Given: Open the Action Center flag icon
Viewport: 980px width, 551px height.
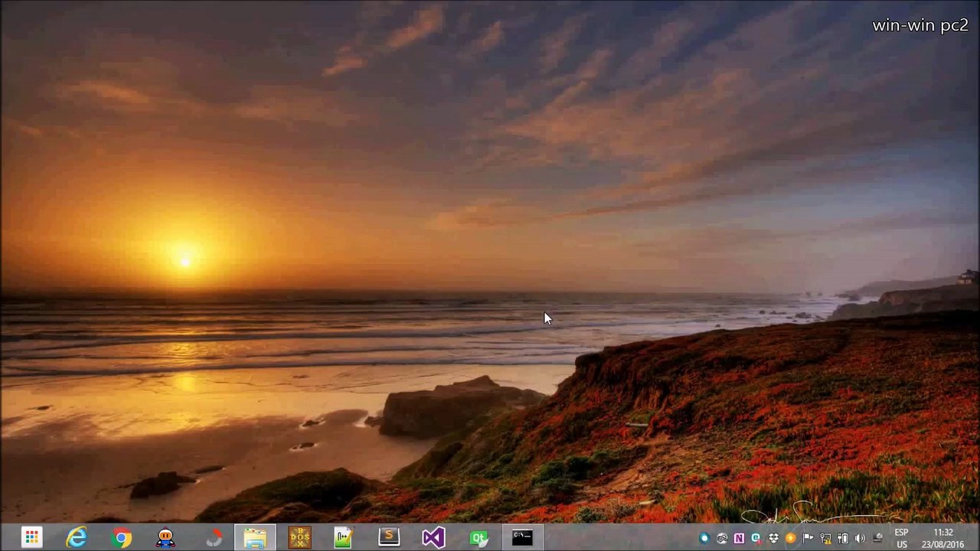Looking at the screenshot, I should (x=808, y=539).
